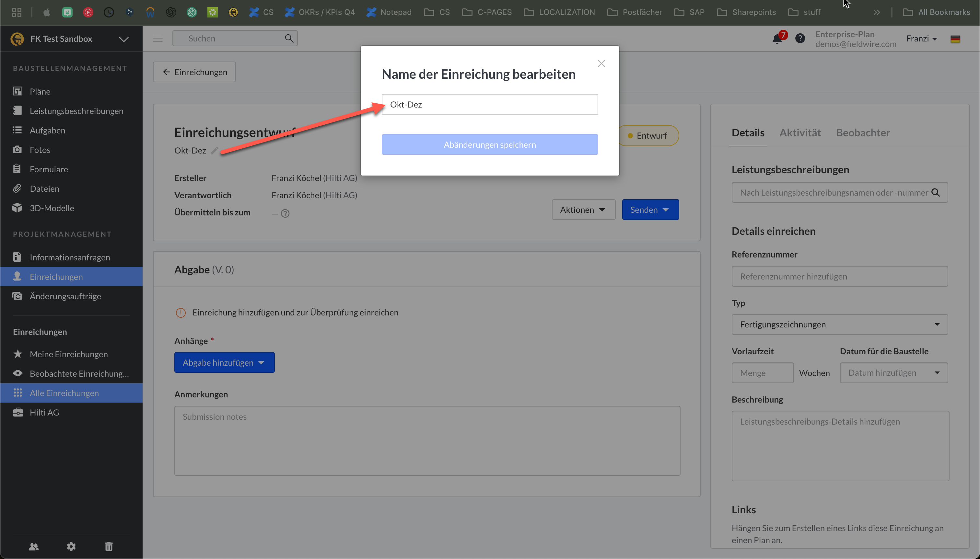The width and height of the screenshot is (980, 559).
Task: Change language via German flag icon
Action: pos(955,39)
